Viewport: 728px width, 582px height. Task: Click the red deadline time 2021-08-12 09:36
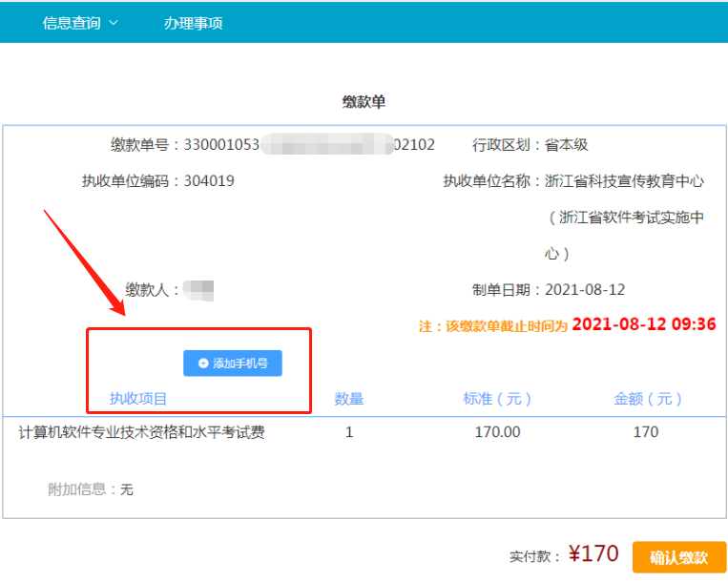643,324
